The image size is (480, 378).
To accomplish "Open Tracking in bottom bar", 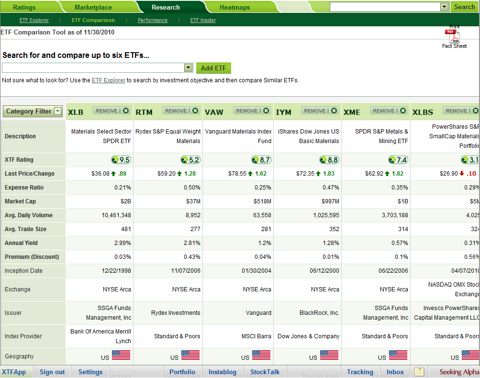I will tap(360, 372).
